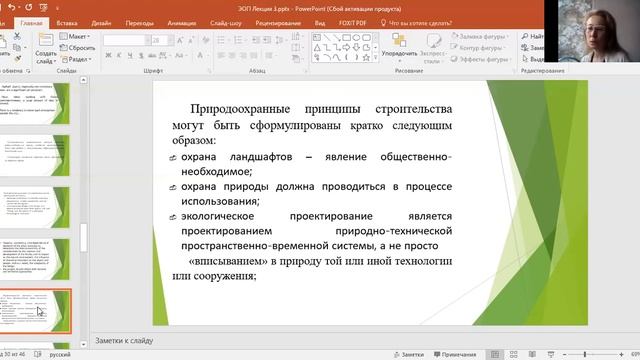Toggle Bold (Ж) formatting
The image size is (640, 360).
pos(108,55)
